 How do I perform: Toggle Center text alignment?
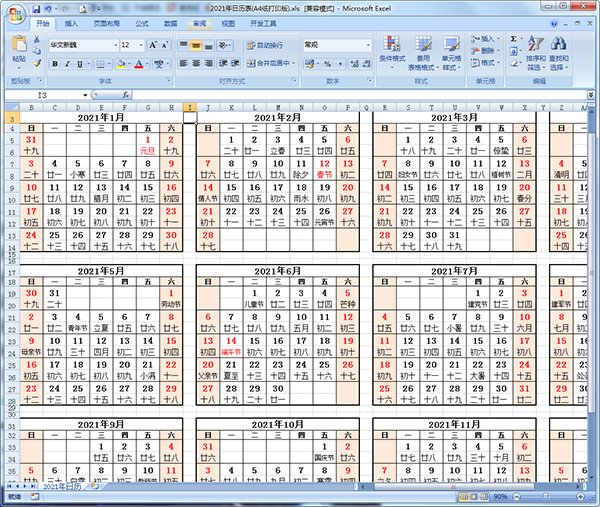(x=196, y=63)
